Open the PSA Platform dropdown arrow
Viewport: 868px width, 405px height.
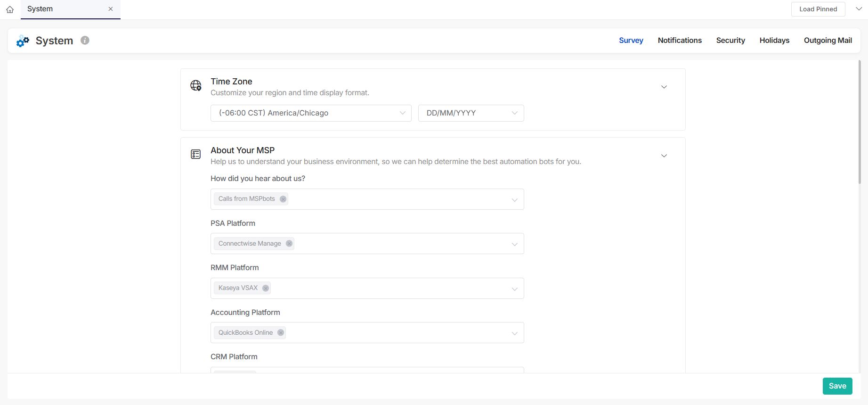514,244
